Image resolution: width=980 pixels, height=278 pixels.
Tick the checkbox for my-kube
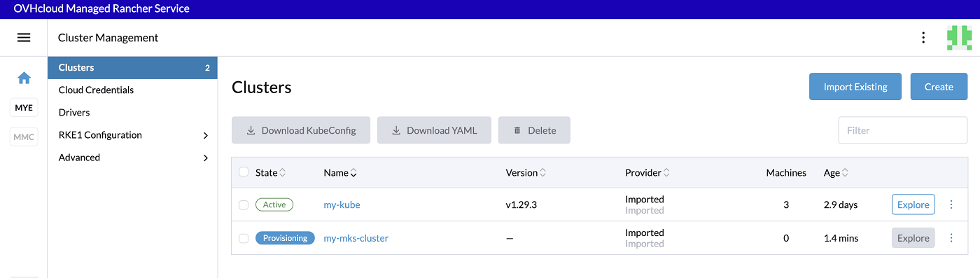coord(244,205)
